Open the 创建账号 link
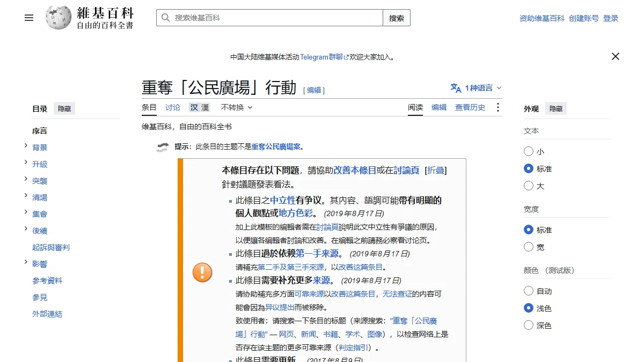 tap(584, 18)
